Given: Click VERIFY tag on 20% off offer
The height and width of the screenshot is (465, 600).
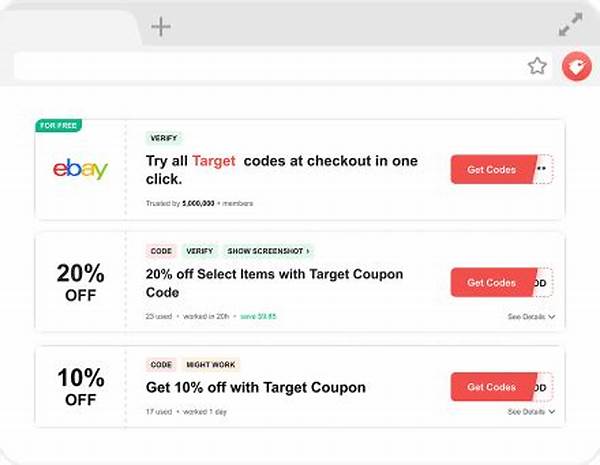Looking at the screenshot, I should (x=199, y=251).
